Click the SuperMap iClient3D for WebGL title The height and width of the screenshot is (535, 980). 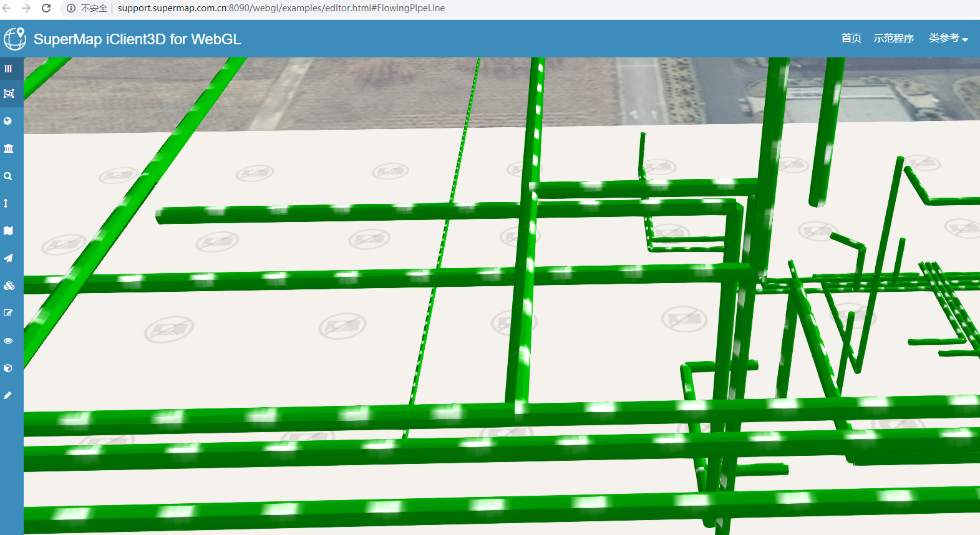[x=137, y=39]
